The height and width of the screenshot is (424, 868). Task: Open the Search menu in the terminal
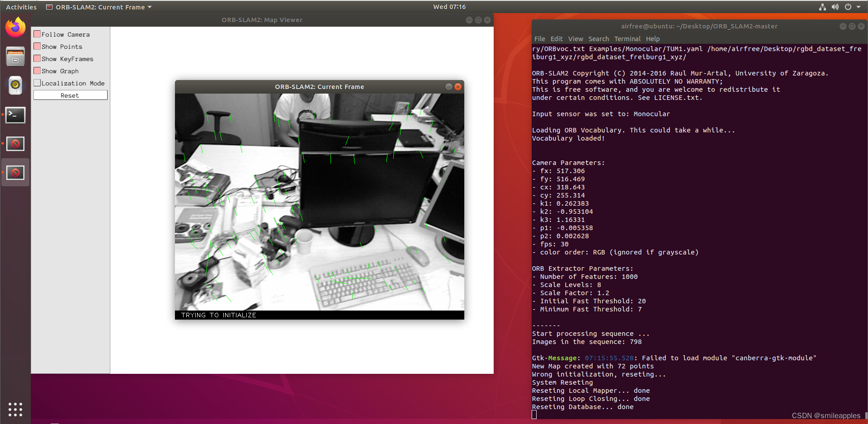(x=599, y=39)
